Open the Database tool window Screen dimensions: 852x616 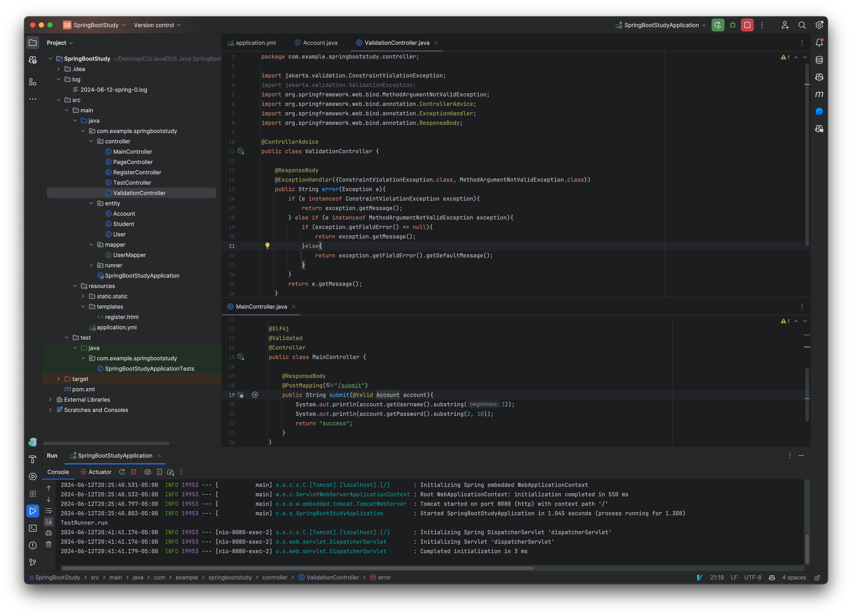tap(819, 59)
